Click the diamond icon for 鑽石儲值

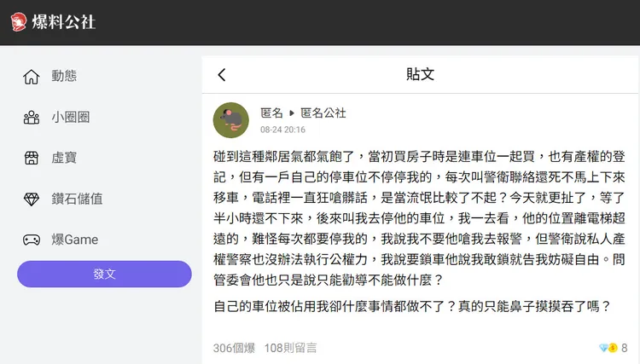(x=32, y=199)
